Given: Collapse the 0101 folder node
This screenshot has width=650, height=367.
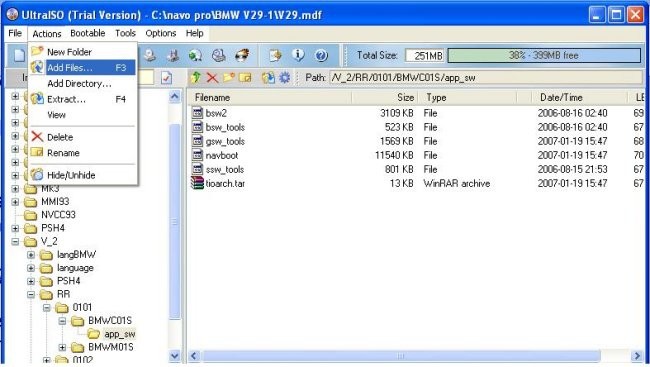Looking at the screenshot, I should click(x=47, y=308).
